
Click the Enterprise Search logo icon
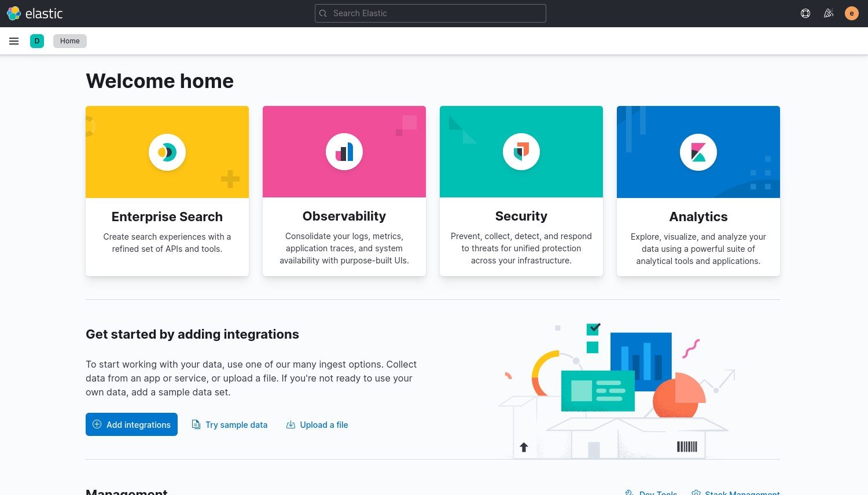[167, 152]
